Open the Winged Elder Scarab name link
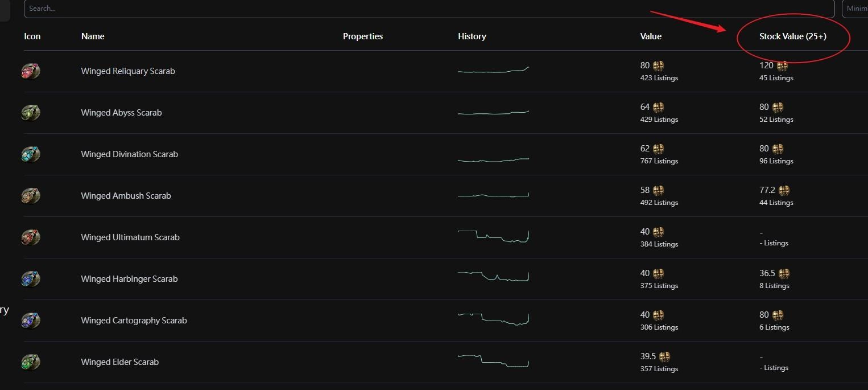 [119, 362]
